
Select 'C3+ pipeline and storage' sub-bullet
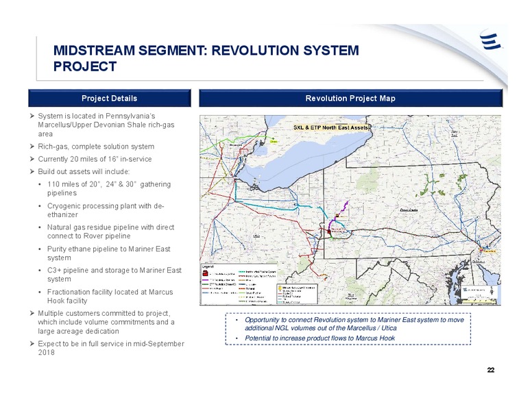coord(114,275)
